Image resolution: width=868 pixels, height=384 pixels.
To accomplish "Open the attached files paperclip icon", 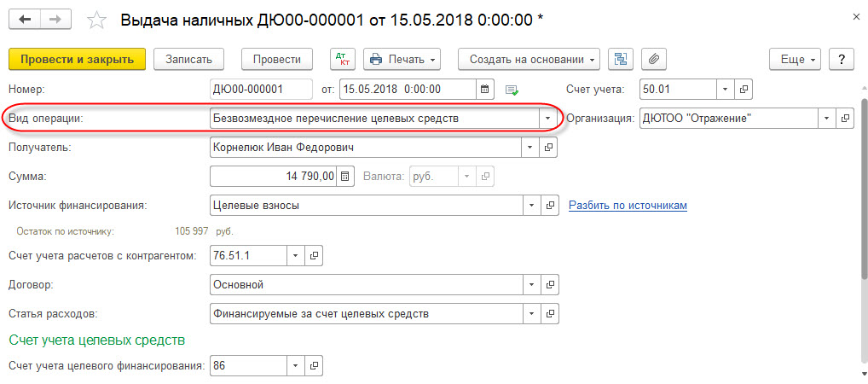I will pyautogui.click(x=654, y=59).
